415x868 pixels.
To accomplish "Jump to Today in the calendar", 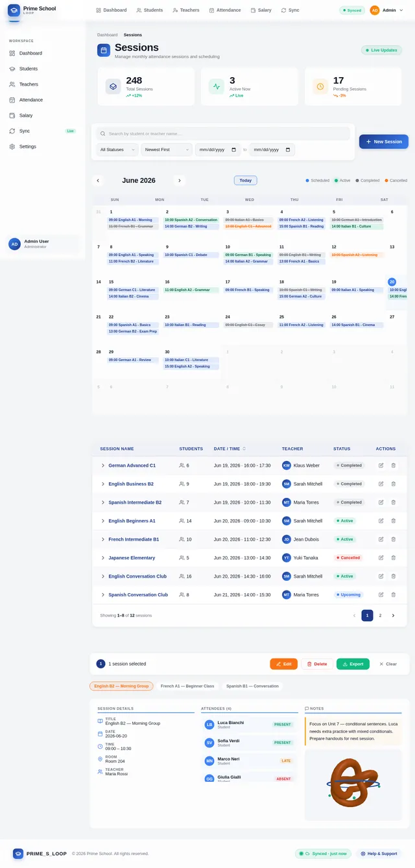I will 245,180.
